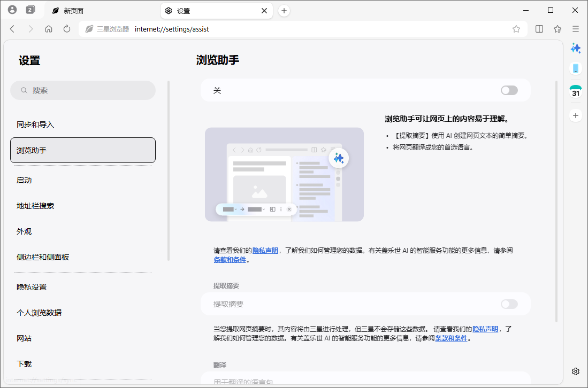Click the 搜索 search field

pos(82,90)
